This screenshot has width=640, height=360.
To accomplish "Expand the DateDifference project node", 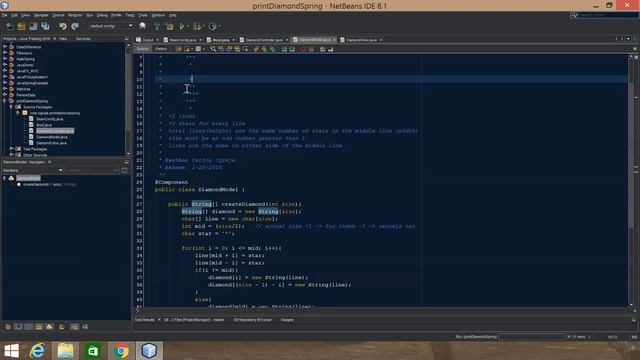I will pyautogui.click(x=5, y=47).
